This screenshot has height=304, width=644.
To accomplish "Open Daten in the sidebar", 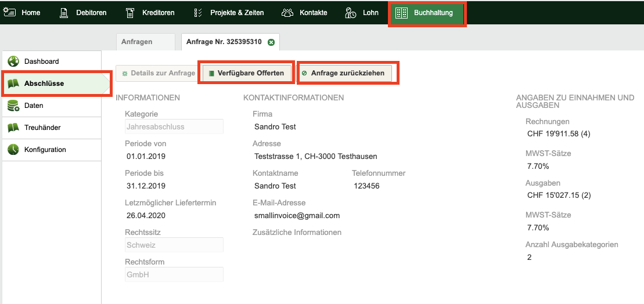I will pos(52,106).
